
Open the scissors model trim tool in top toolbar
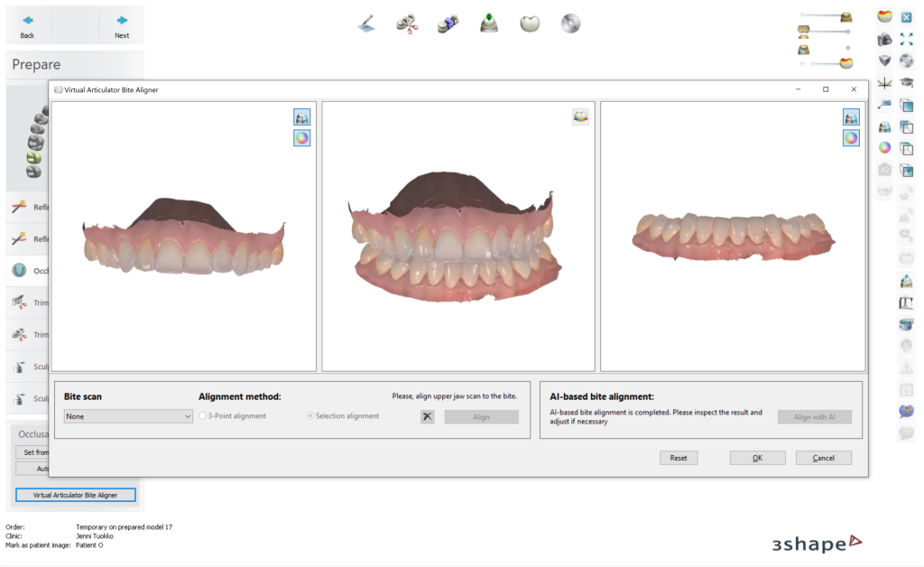point(407,23)
